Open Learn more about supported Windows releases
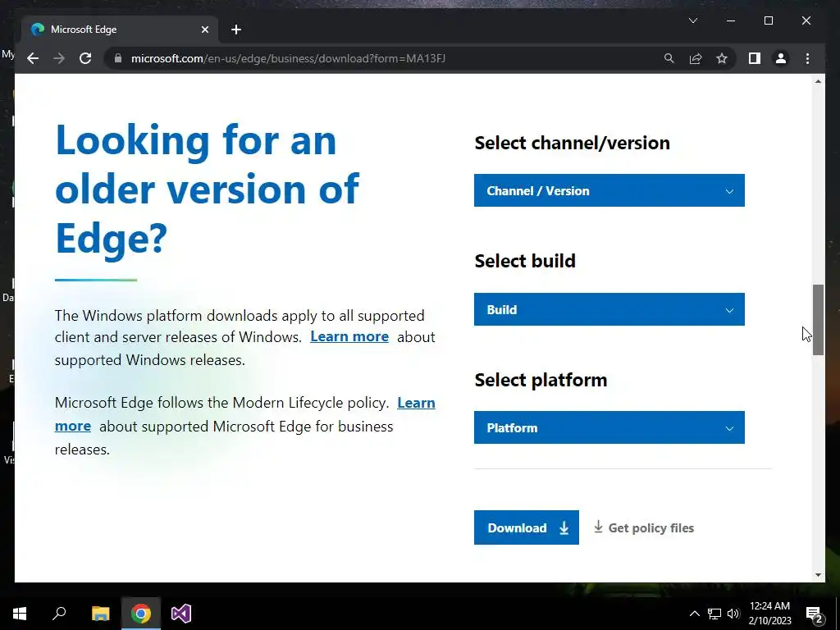840x630 pixels. (349, 336)
